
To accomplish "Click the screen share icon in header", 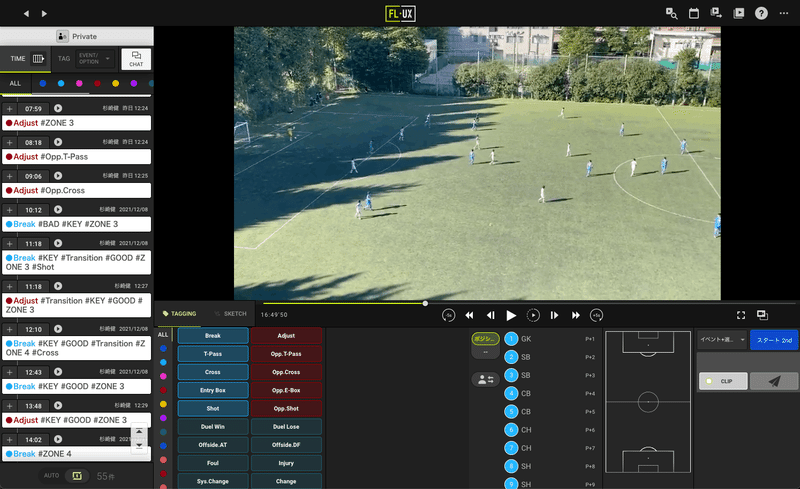I will 716,13.
